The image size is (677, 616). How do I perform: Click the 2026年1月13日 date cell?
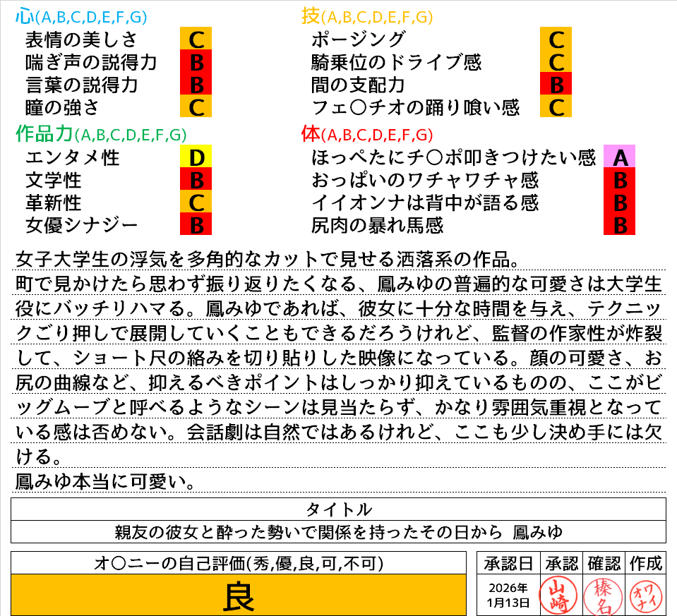click(508, 595)
